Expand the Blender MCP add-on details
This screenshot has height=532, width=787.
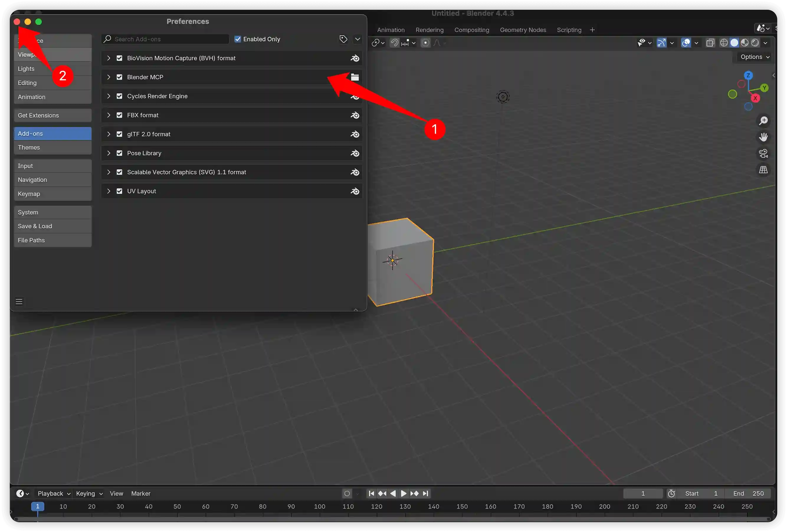(x=109, y=77)
